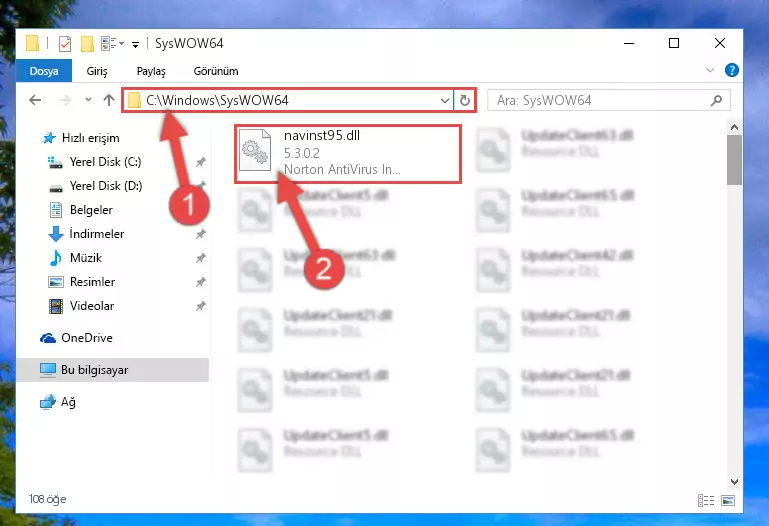This screenshot has height=526, width=769.
Task: Select Bu bilgisayar in navigation pane
Action: [113, 370]
